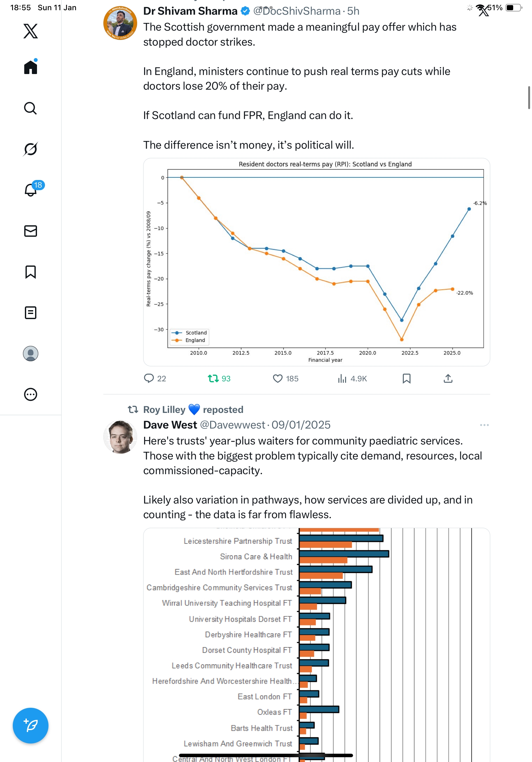Open Notifications bell with 18 badge

pos(31,190)
